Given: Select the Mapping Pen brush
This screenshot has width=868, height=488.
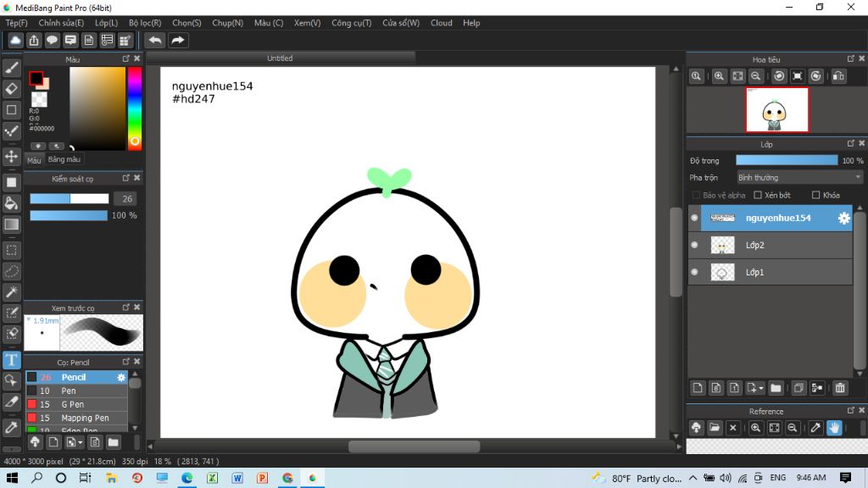Looking at the screenshot, I should coord(76,418).
